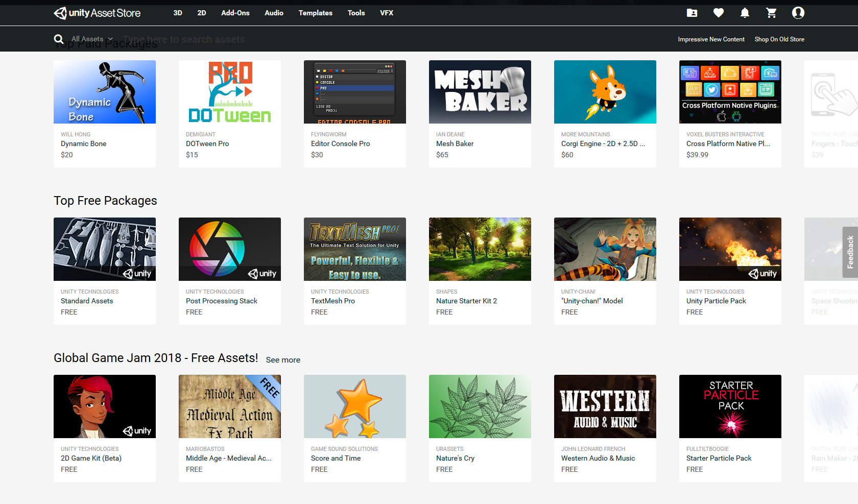
Task: Open the Unity Asset Store home logo
Action: tap(97, 13)
